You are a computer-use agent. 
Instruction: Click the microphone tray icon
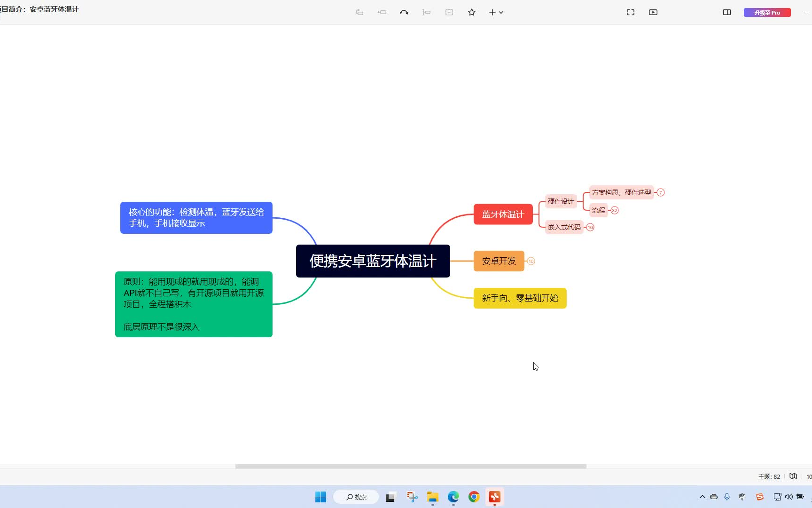click(x=727, y=497)
